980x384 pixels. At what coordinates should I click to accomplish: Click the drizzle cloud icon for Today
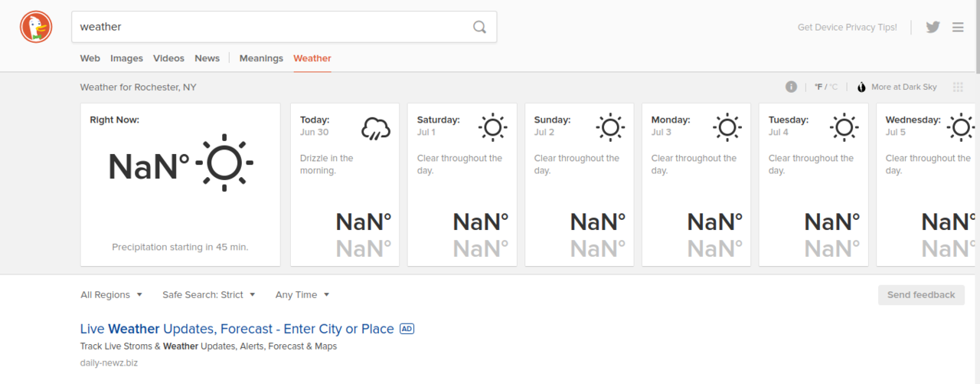(x=376, y=128)
